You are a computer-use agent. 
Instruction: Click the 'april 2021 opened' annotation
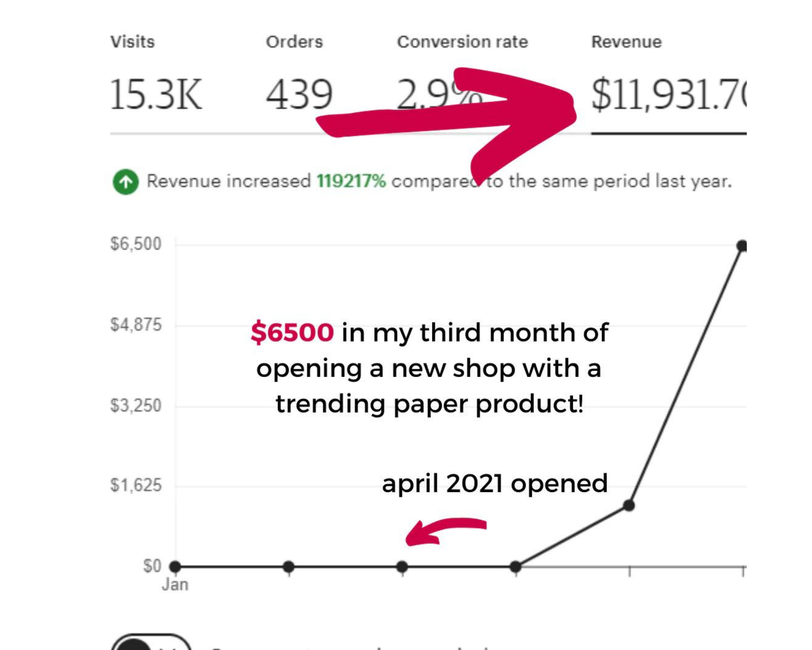495,484
